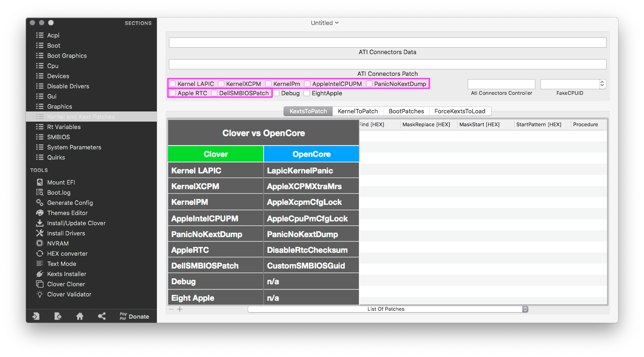Click the Procedure column header
This screenshot has width=644, height=357.
(x=589, y=124)
